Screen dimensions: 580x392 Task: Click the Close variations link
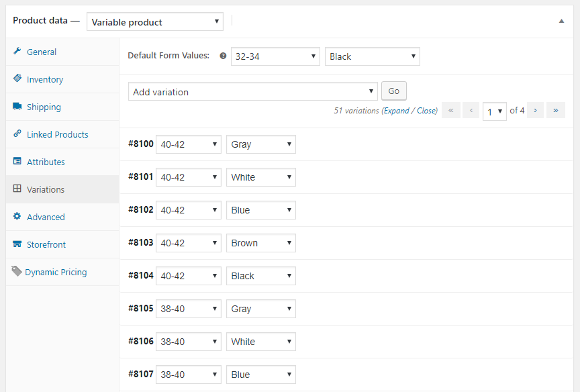click(426, 111)
